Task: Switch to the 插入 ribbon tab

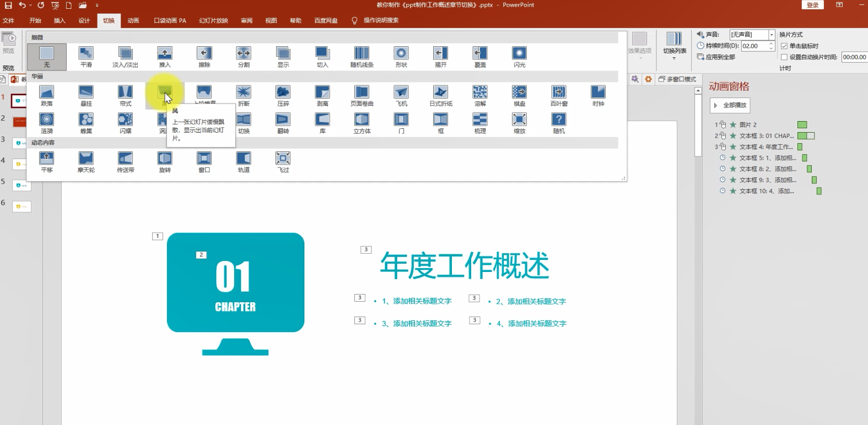Action: click(60, 20)
